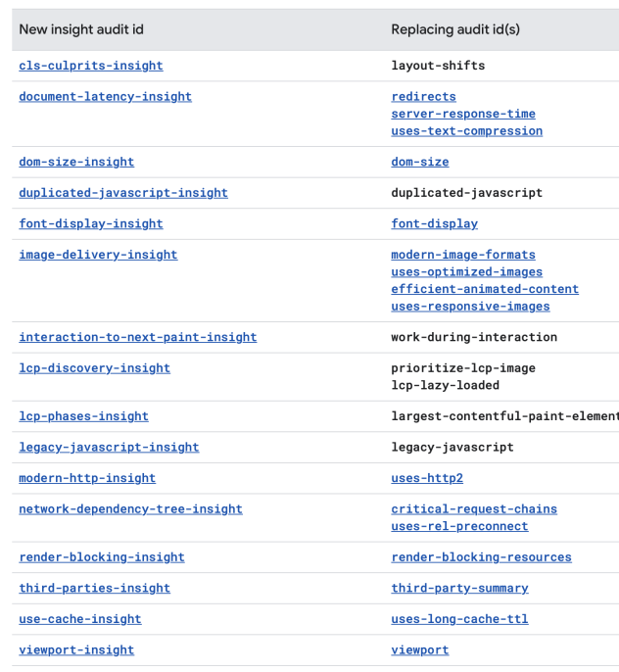Screen dimensions: 619x672
Task: Follow the uses-responsive-images link
Action: pyautogui.click(x=470, y=307)
